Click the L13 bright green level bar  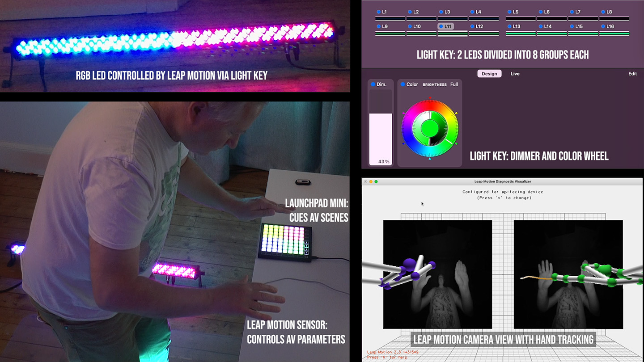[521, 34]
